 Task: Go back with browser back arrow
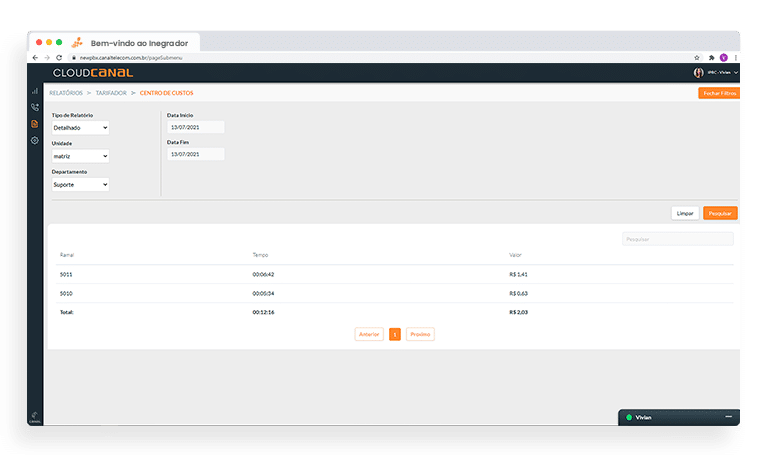35,58
